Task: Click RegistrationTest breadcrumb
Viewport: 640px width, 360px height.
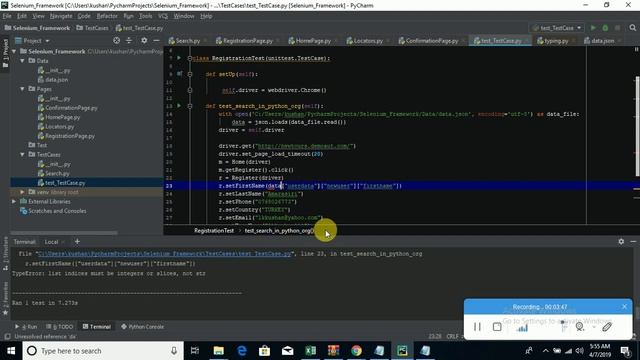Action: pos(214,231)
